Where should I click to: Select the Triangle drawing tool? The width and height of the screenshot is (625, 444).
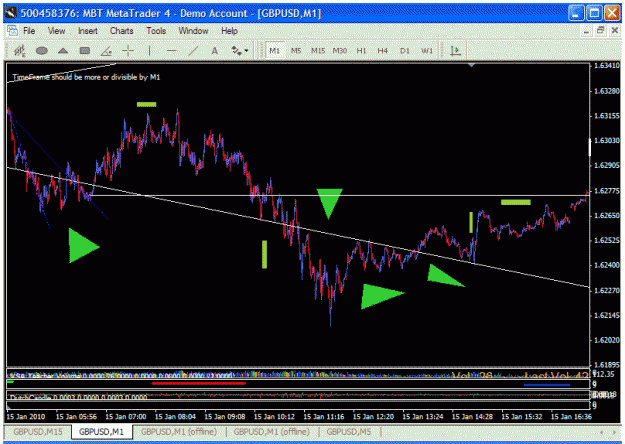pos(63,51)
